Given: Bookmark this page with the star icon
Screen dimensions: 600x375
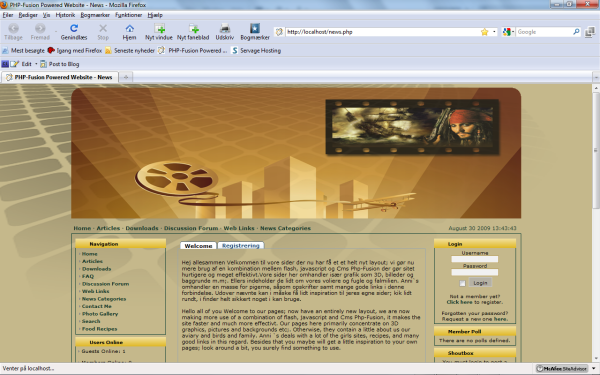Looking at the screenshot, I should [484, 32].
